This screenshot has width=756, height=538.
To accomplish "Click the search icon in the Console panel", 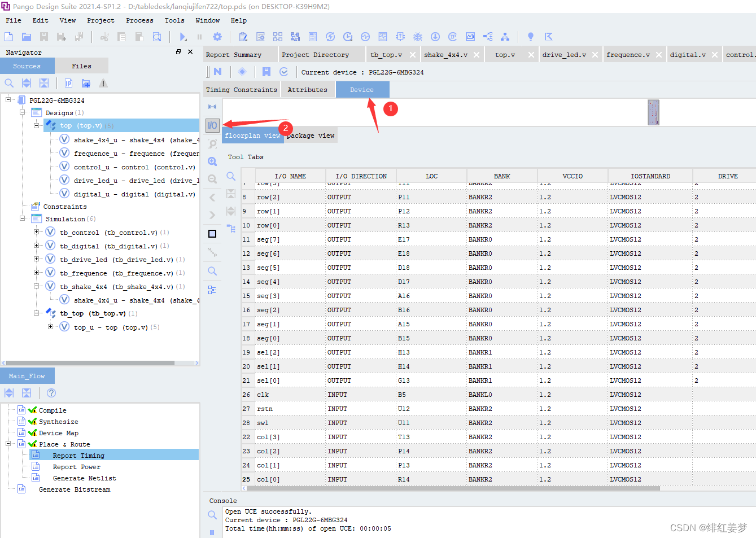I will 212,515.
